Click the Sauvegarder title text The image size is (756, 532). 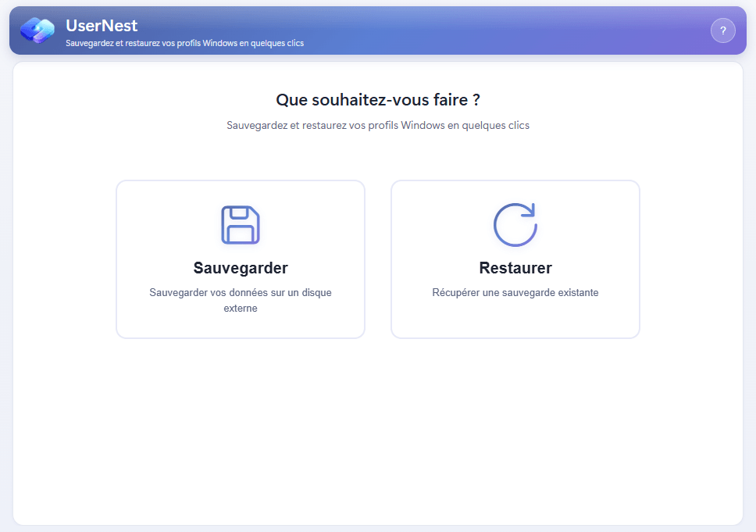pos(240,267)
